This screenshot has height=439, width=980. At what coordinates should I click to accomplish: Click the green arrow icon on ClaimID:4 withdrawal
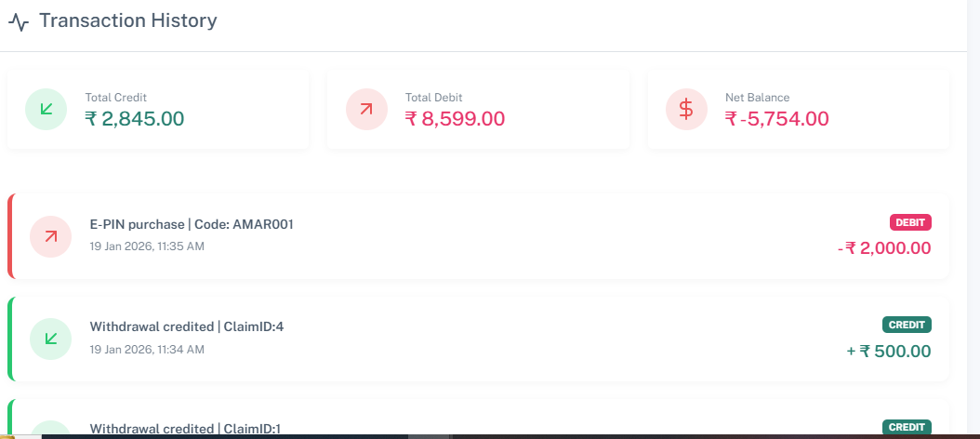point(51,339)
